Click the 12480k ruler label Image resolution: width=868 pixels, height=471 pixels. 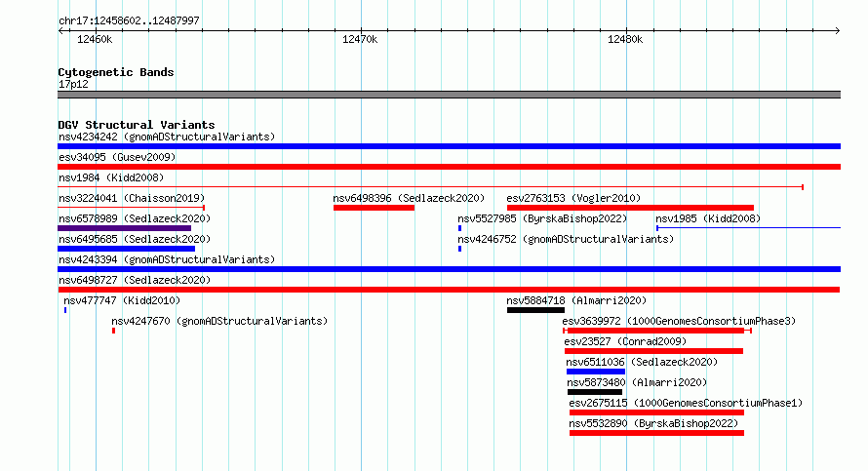pos(625,39)
